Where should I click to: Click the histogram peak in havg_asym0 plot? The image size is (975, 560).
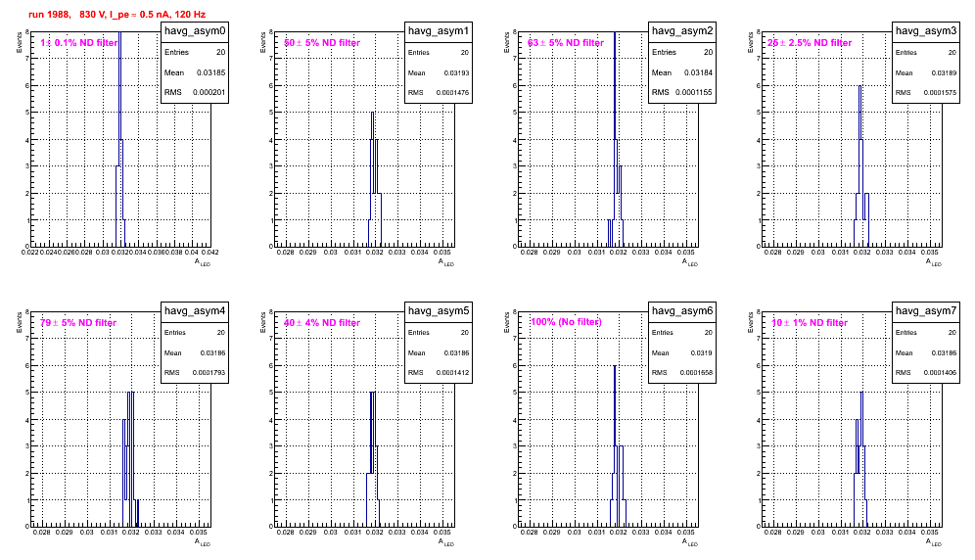(119, 32)
